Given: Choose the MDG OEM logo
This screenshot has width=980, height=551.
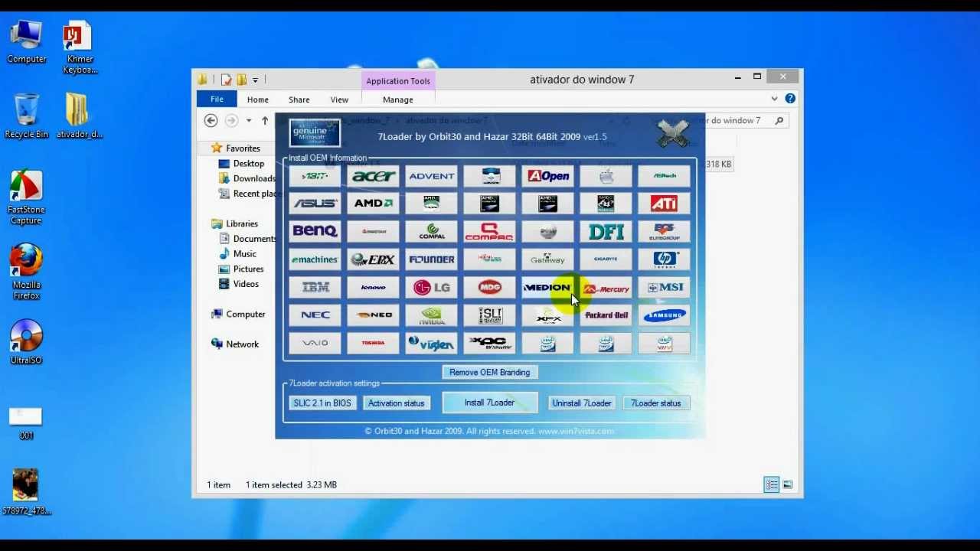Looking at the screenshot, I should click(x=490, y=288).
